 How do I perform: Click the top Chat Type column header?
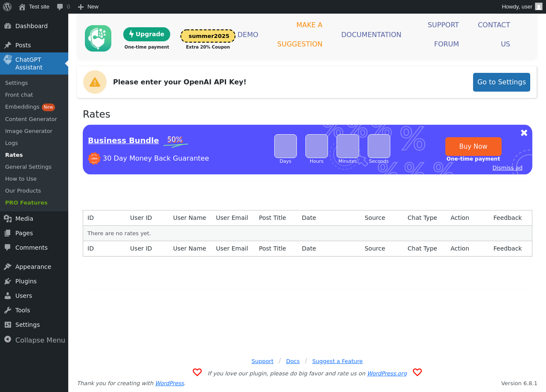pyautogui.click(x=422, y=218)
